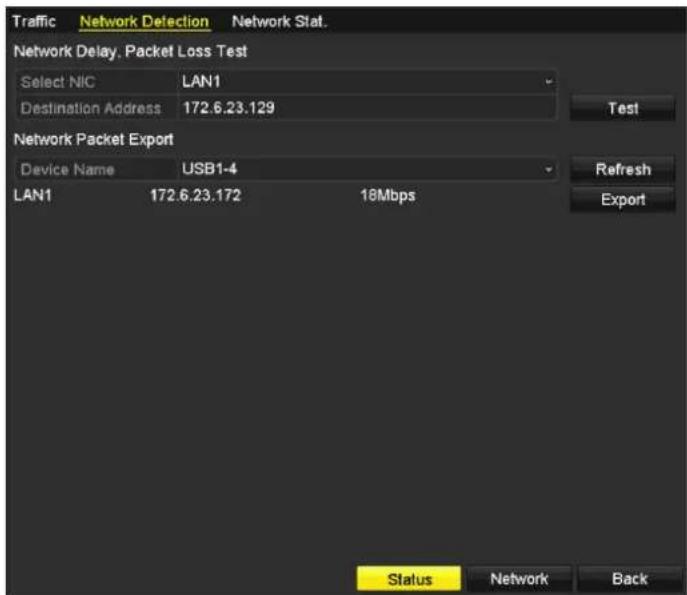Click the Export button
Image resolution: width=687 pixels, height=595 pixels.
pos(623,200)
